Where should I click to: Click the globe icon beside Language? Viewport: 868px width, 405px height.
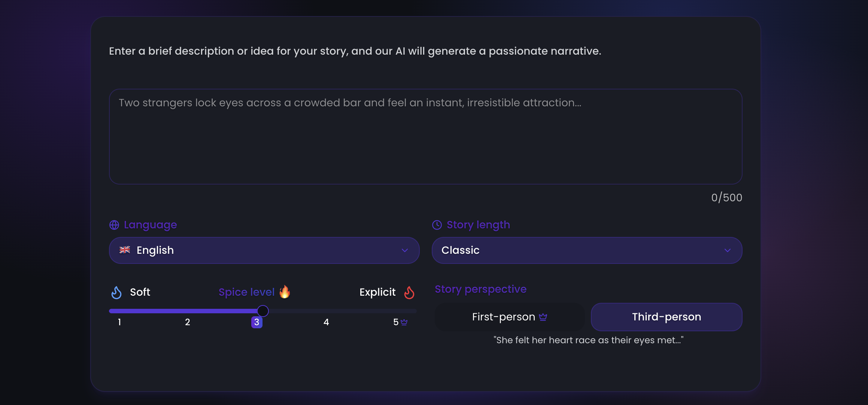(x=114, y=225)
